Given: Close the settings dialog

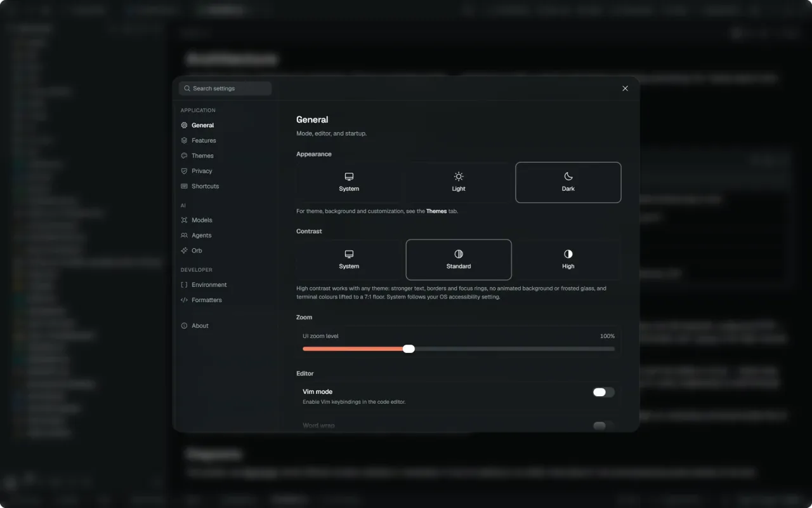Looking at the screenshot, I should (625, 88).
